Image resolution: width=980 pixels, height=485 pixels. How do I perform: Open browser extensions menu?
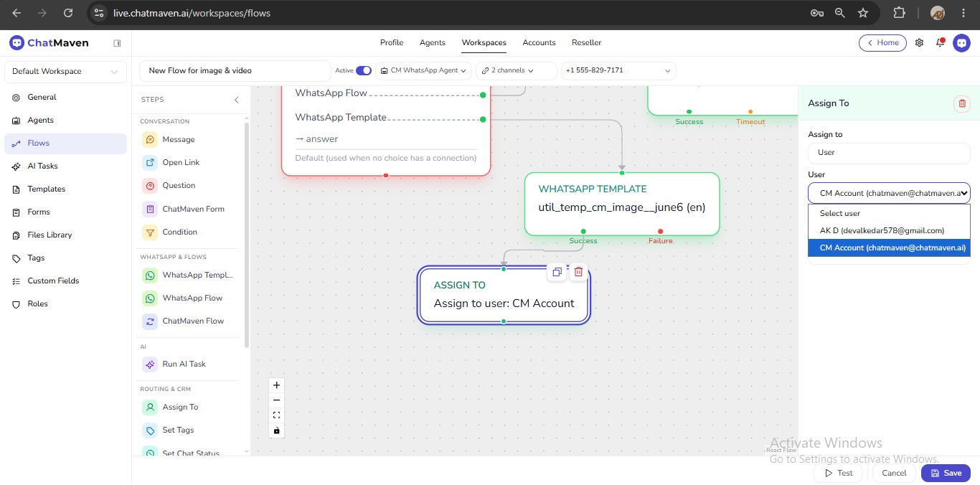pos(899,13)
